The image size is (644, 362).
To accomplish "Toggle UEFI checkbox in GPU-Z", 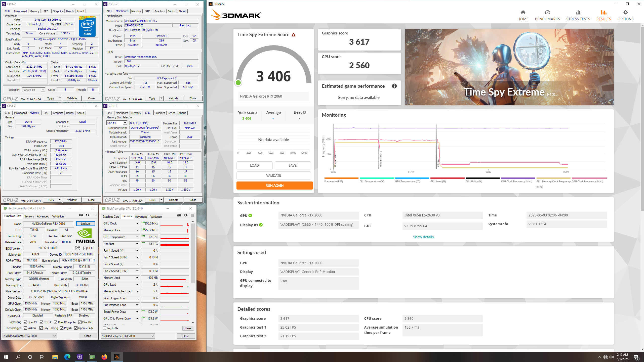I will pos(85,248).
